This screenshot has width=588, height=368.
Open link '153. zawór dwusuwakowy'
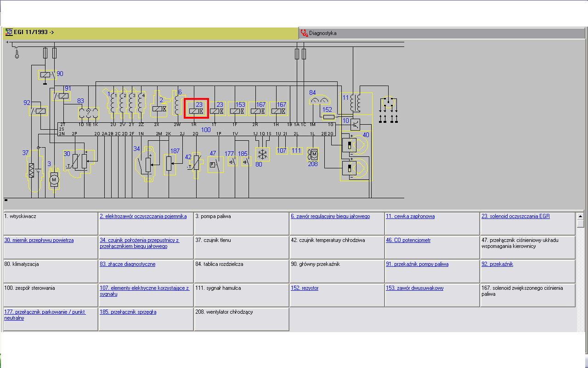[414, 288]
